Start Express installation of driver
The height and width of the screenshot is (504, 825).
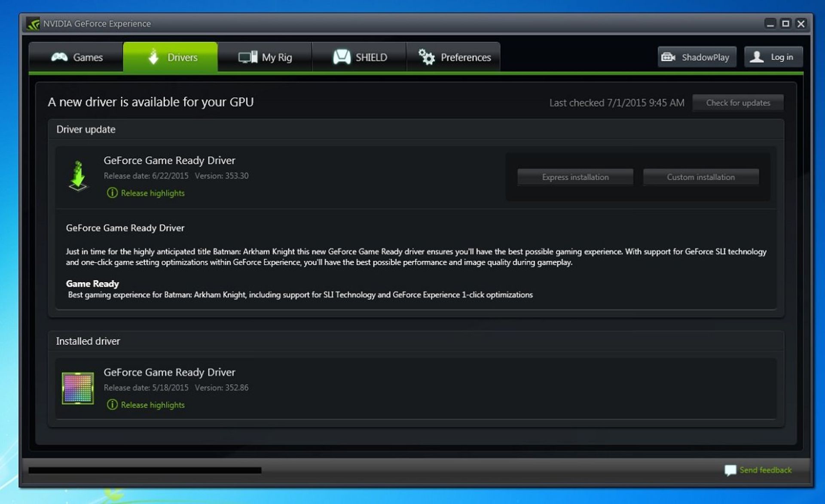575,177
